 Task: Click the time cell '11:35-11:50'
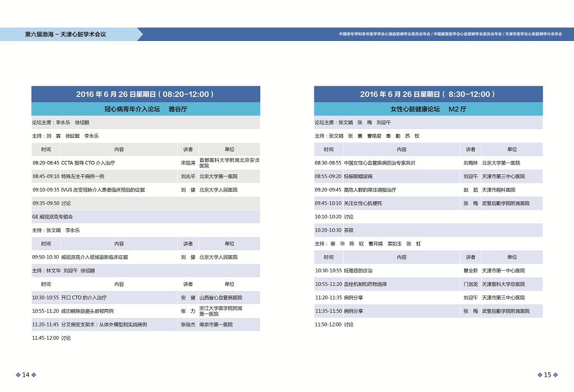(x=328, y=311)
